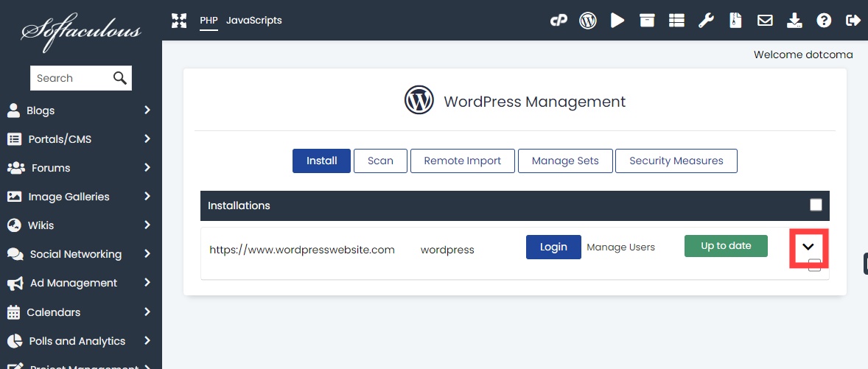
Task: Click the logout icon
Action: pyautogui.click(x=853, y=21)
